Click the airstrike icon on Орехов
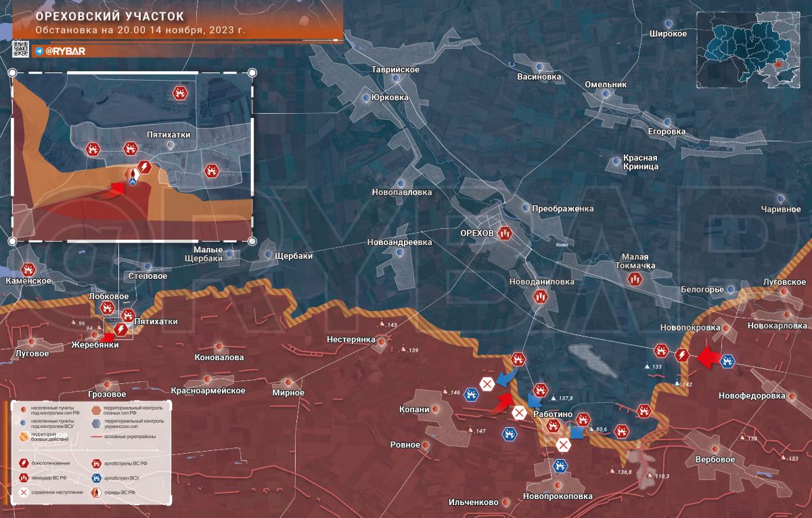812x518 pixels. click(505, 232)
